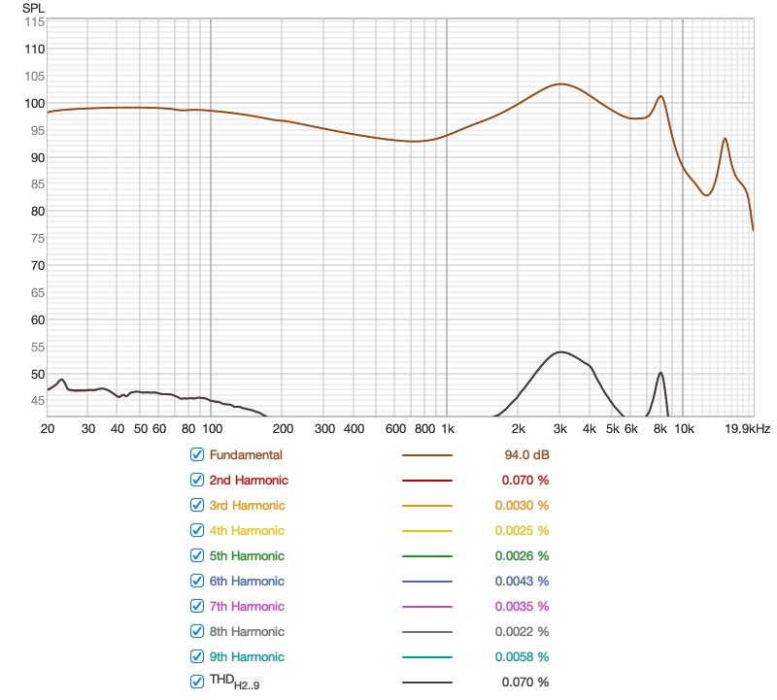Select the 8th Harmonic legend label
Viewport: 777px width, 700px height.
coord(247,632)
